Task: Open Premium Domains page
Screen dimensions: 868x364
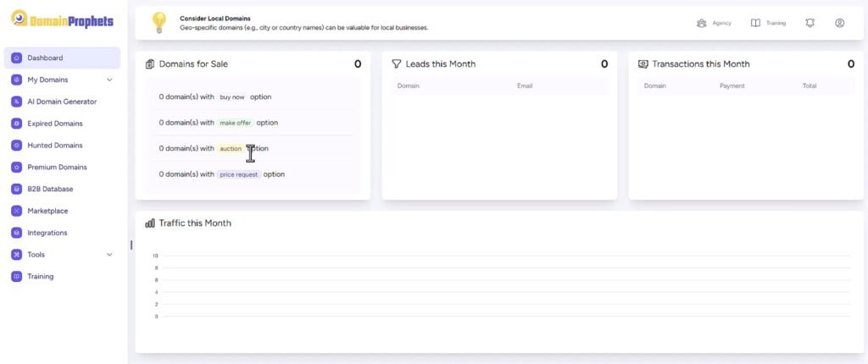Action: (62, 167)
